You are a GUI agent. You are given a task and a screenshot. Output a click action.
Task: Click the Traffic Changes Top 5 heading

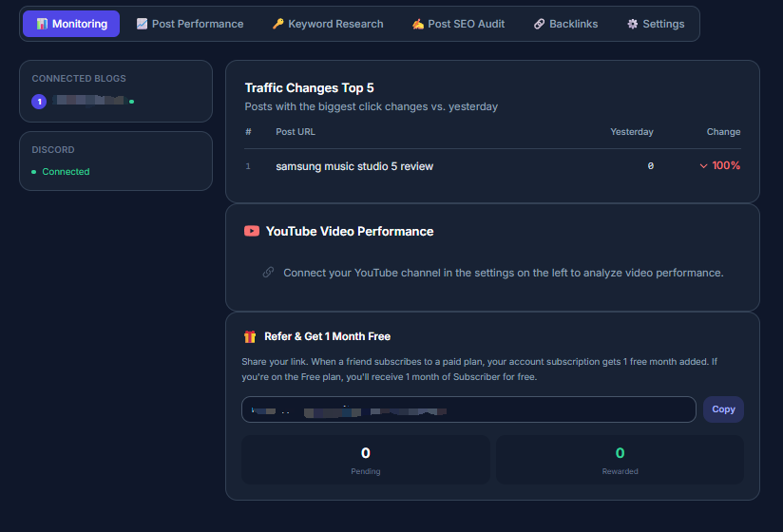pos(309,87)
